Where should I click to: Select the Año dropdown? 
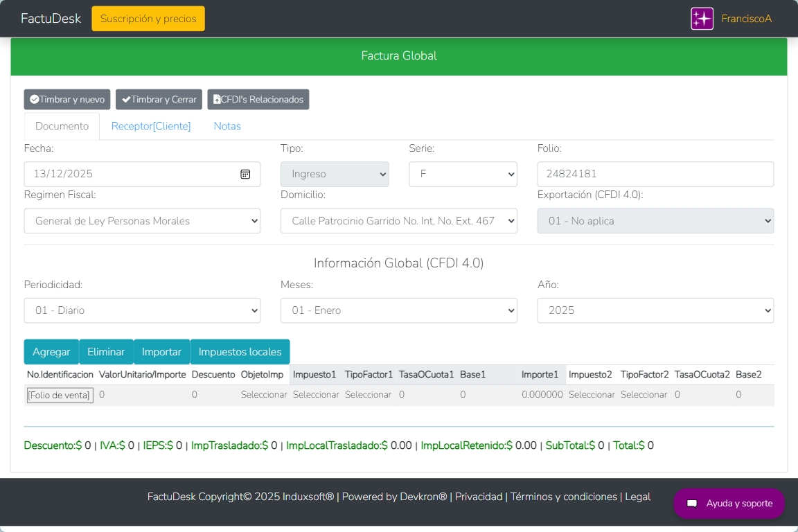tap(655, 310)
